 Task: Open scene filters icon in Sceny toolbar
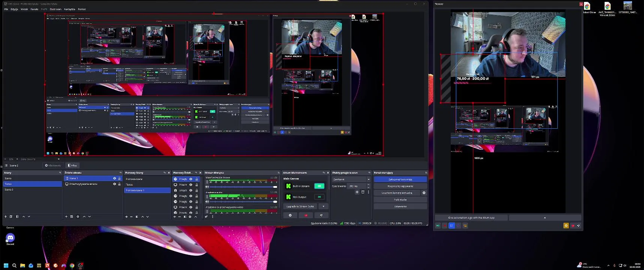(x=17, y=216)
